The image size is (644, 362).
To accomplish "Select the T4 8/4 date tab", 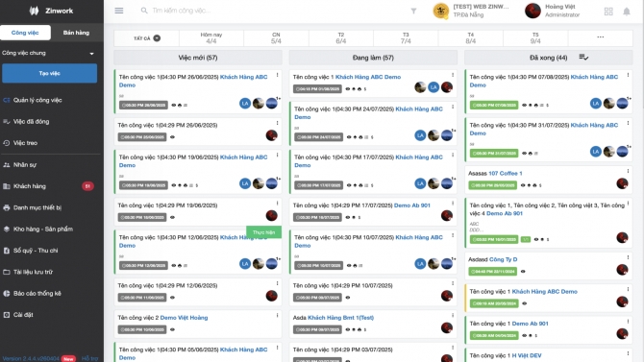I will pyautogui.click(x=471, y=37).
